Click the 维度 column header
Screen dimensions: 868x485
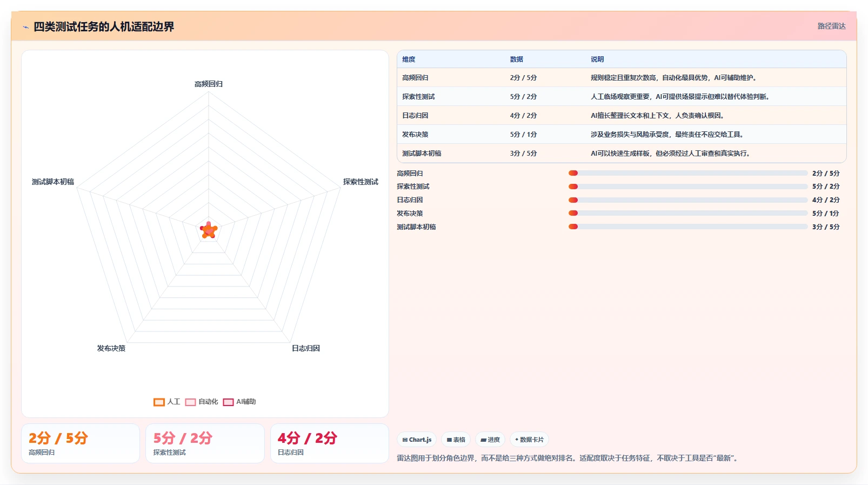[409, 59]
